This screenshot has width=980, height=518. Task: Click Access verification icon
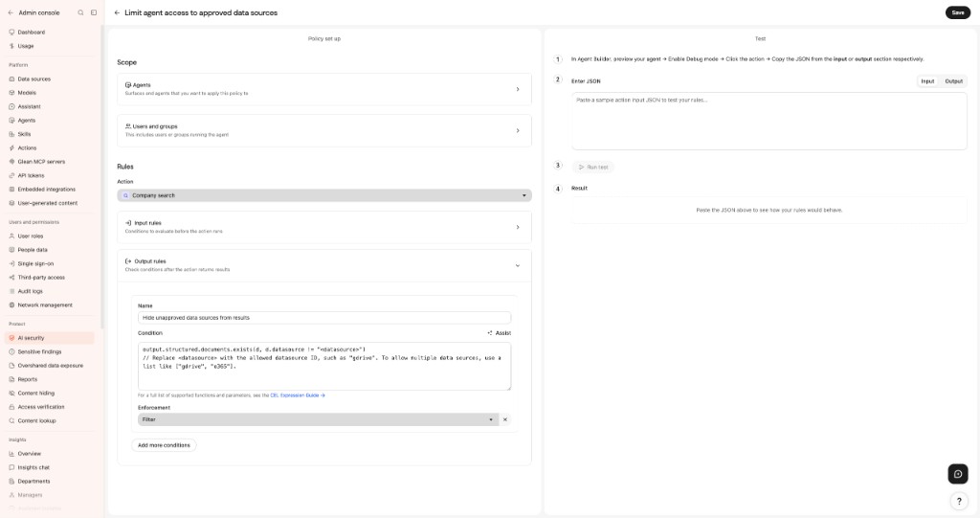click(11, 407)
